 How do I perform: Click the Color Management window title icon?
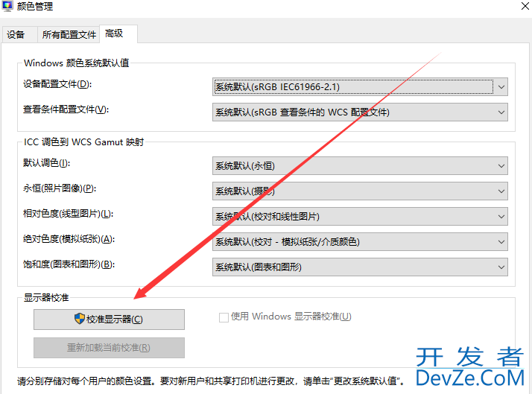[7, 6]
